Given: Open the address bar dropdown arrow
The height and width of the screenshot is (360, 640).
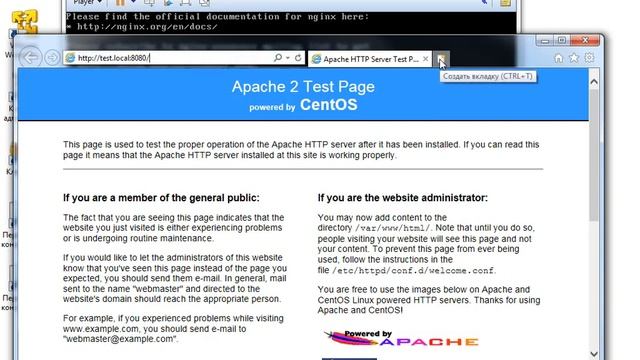Looking at the screenshot, I should (x=288, y=58).
